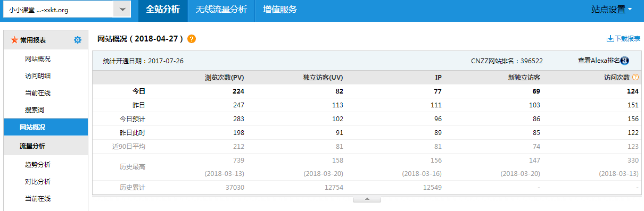This screenshot has width=644, height=211.
Task: Open 当前在线 under 常用报表
Action: (38, 92)
